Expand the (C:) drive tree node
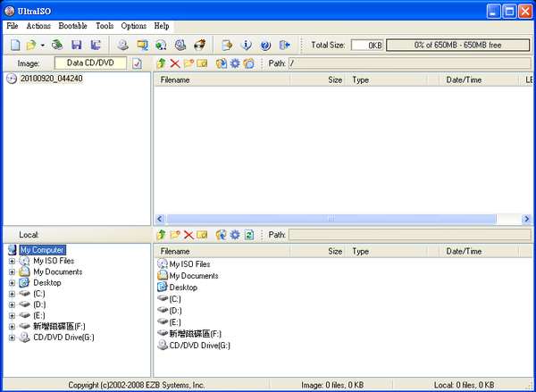This screenshot has height=392, width=536. pos(12,294)
